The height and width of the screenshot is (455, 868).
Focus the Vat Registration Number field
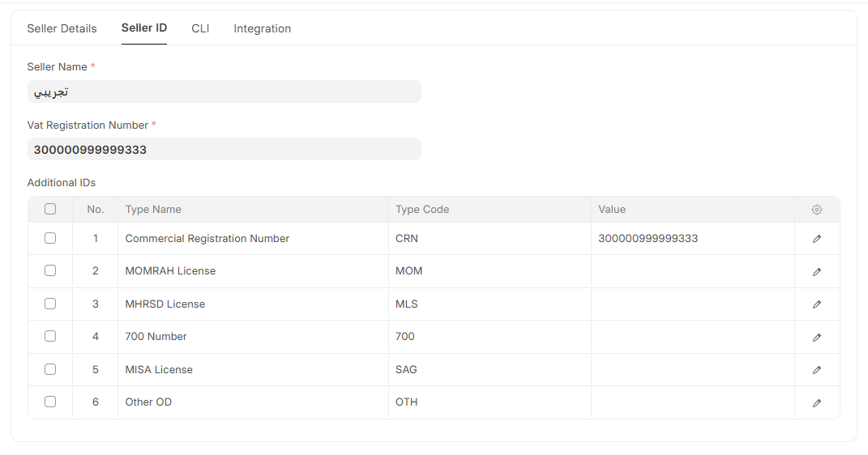click(x=224, y=149)
